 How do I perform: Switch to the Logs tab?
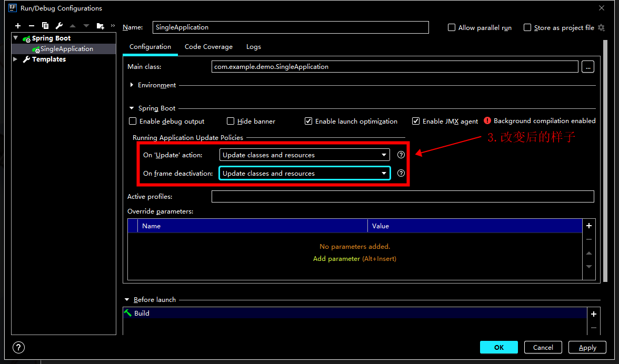[x=254, y=47]
